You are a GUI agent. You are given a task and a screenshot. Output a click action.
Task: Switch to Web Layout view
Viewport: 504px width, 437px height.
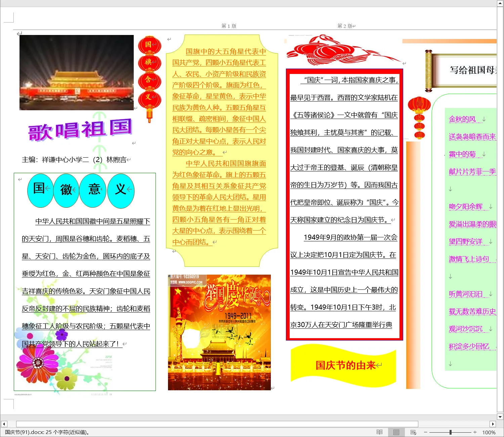413,432
